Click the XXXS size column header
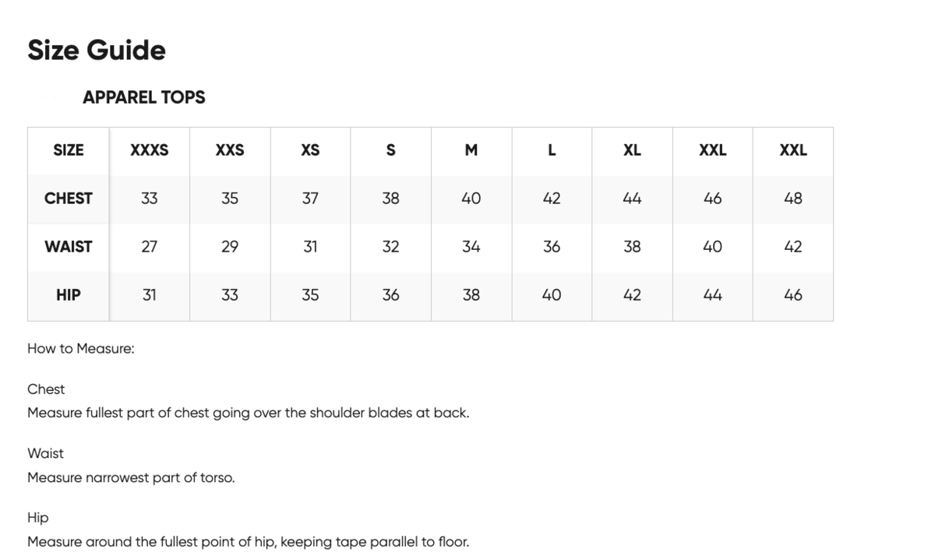The width and height of the screenshot is (935, 560). tap(150, 150)
